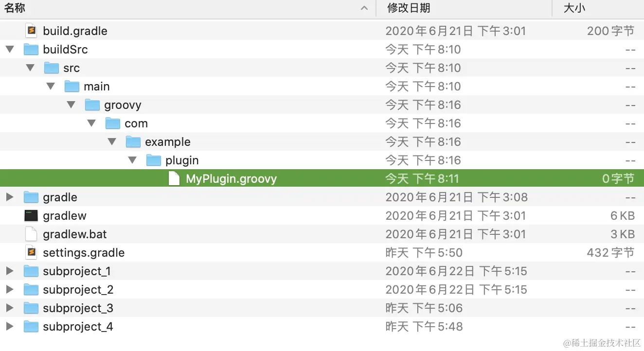Screen dimensions: 644x351
Task: Collapse the plugin folder
Action: (132, 160)
